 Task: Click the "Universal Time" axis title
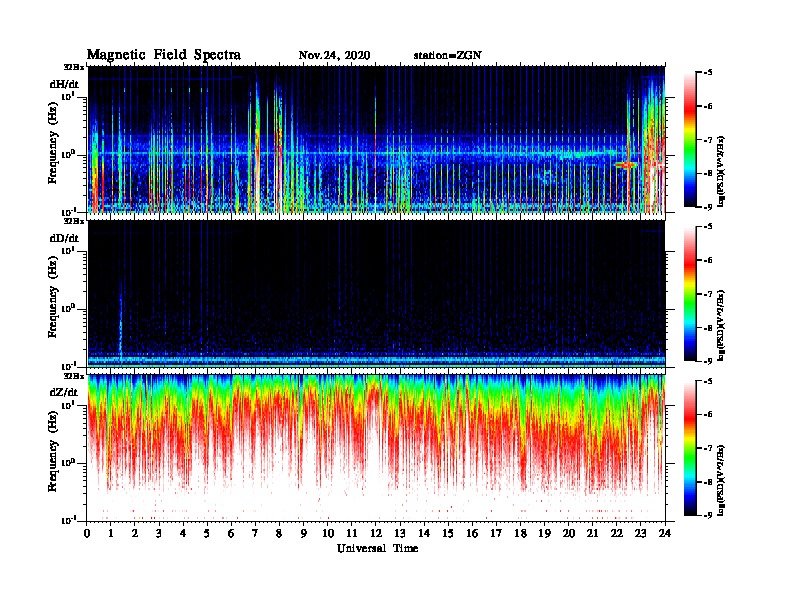point(377,548)
